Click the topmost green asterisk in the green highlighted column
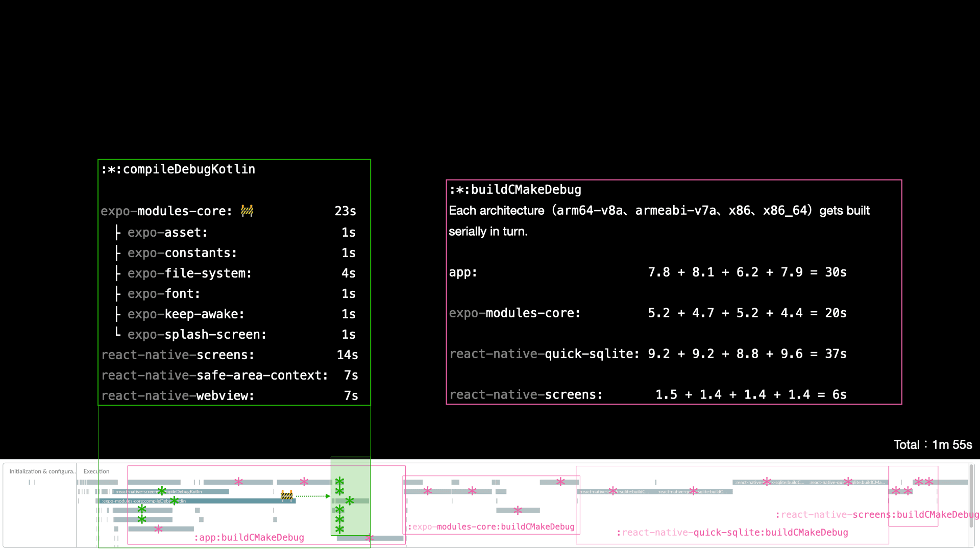980x551 pixels. 340,481
